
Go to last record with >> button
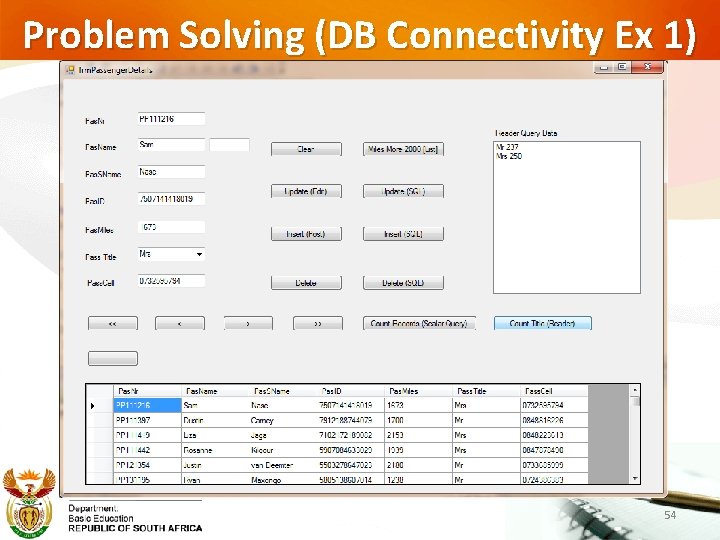pyautogui.click(x=318, y=323)
